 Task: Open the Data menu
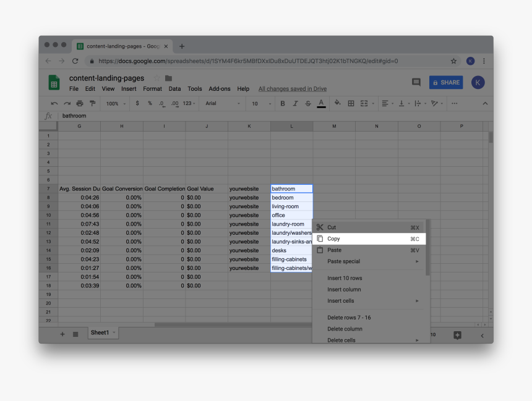point(174,89)
